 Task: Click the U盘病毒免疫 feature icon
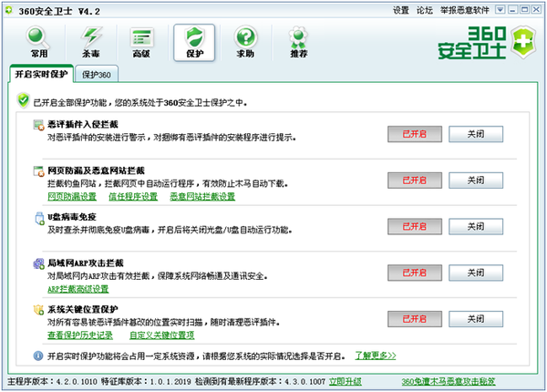coord(37,219)
